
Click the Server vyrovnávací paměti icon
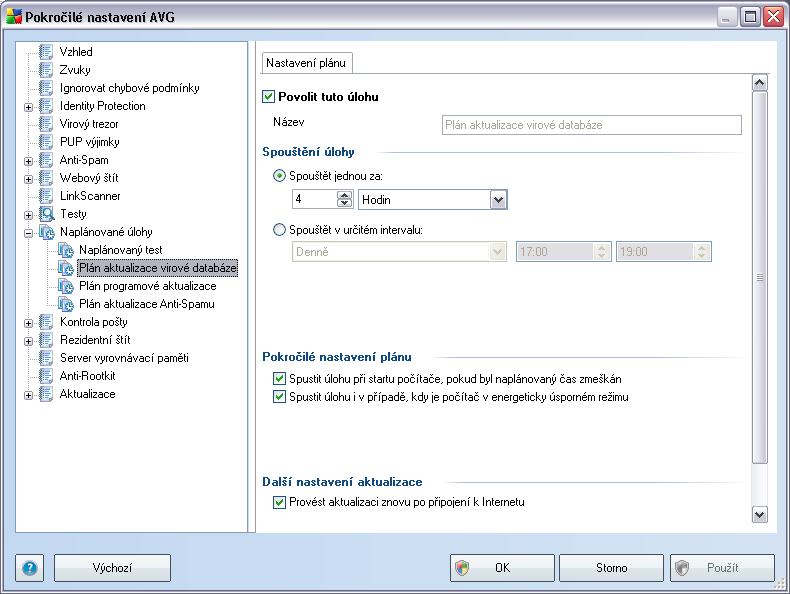coord(46,358)
